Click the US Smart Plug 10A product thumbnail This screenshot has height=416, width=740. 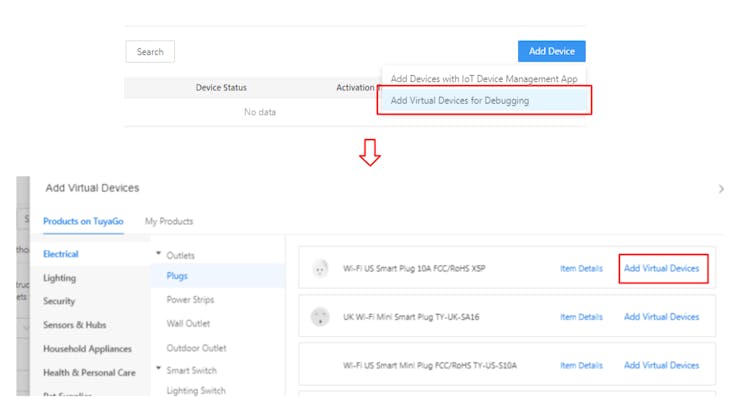click(x=321, y=268)
